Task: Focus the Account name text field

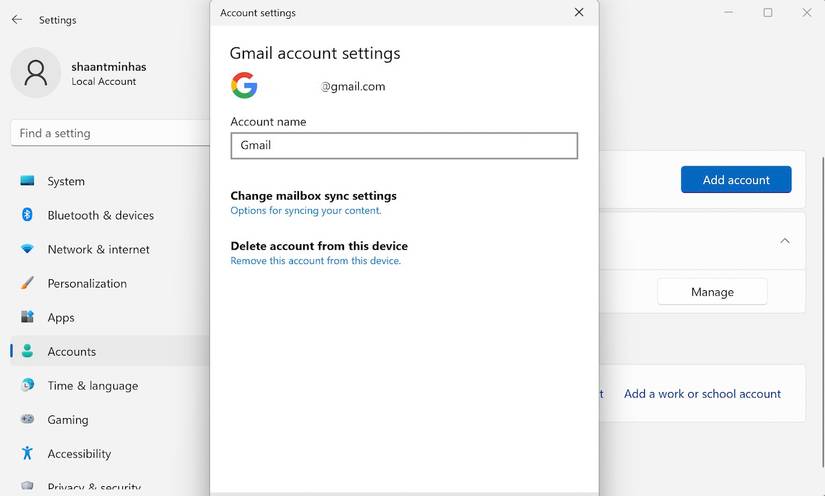Action: point(404,145)
